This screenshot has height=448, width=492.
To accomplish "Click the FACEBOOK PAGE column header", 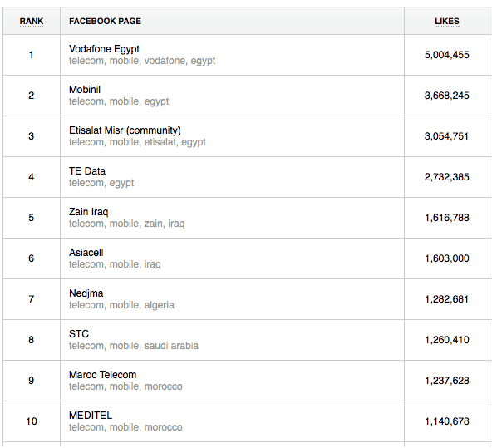I will [105, 22].
